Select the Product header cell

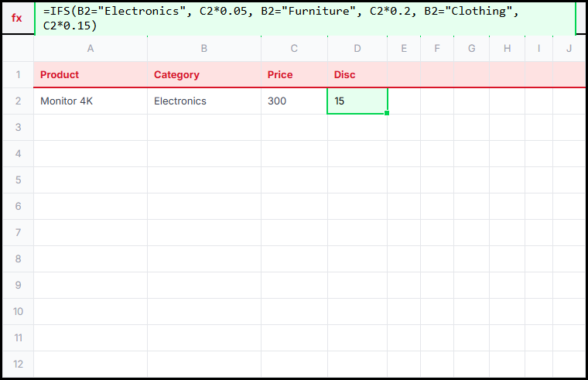[91, 75]
